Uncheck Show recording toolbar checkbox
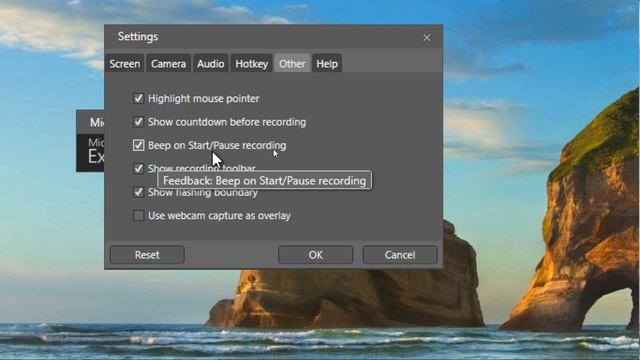 (x=138, y=169)
